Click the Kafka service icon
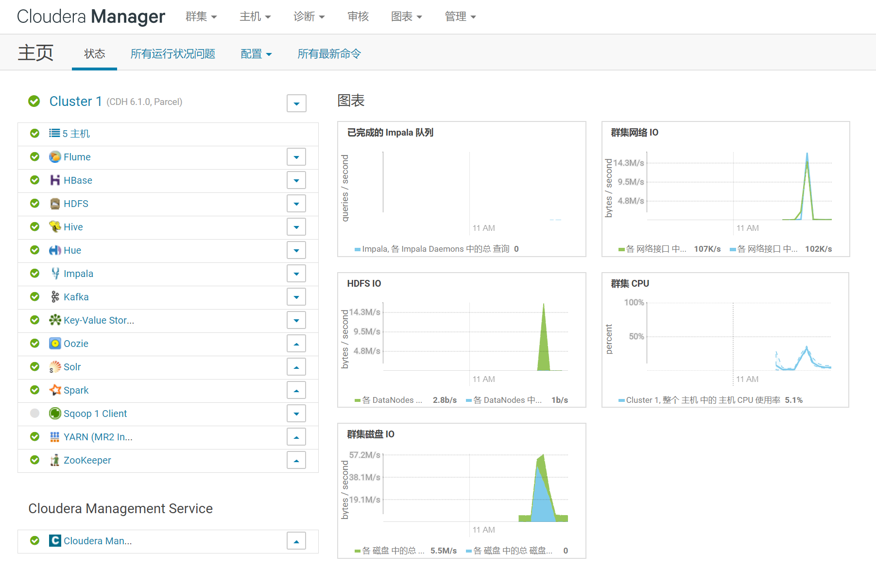876x588 pixels. (x=55, y=297)
